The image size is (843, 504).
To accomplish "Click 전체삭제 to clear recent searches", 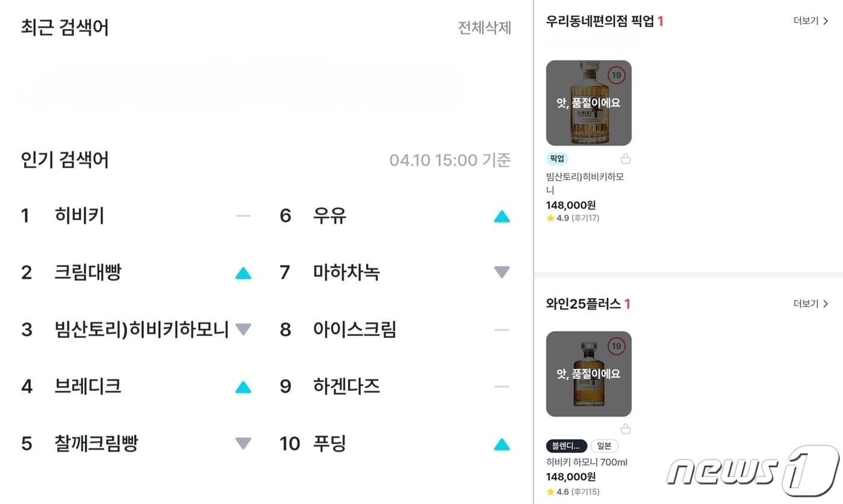I will click(485, 28).
